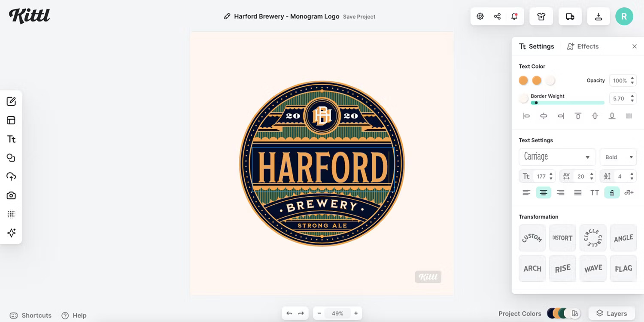Set text alignment to left
This screenshot has width=644, height=322.
click(526, 193)
